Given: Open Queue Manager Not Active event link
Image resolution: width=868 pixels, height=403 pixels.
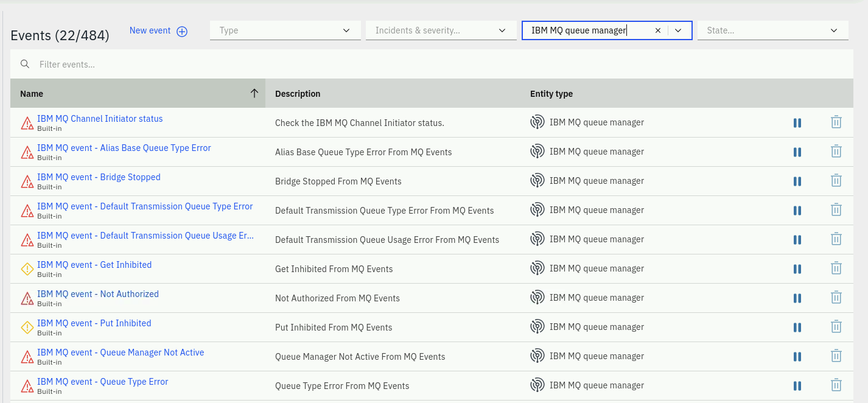Looking at the screenshot, I should pyautogui.click(x=121, y=352).
